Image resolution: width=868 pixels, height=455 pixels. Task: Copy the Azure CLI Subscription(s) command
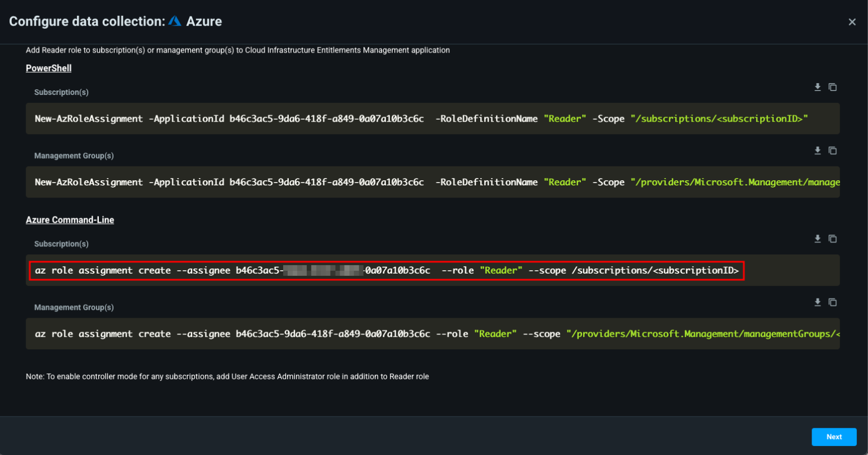tap(832, 239)
